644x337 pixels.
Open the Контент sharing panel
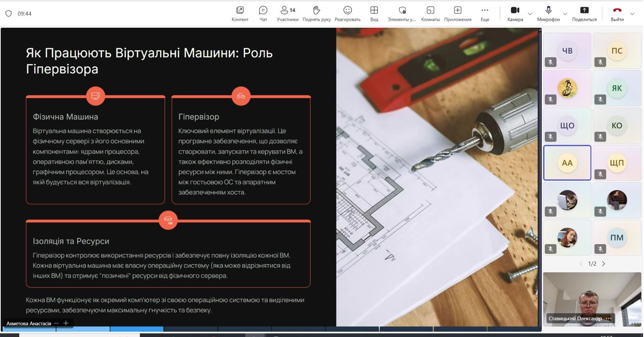coord(240,13)
